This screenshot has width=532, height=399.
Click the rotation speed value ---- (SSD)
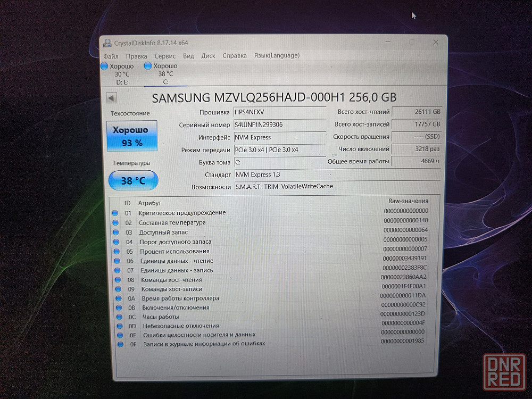click(417, 137)
